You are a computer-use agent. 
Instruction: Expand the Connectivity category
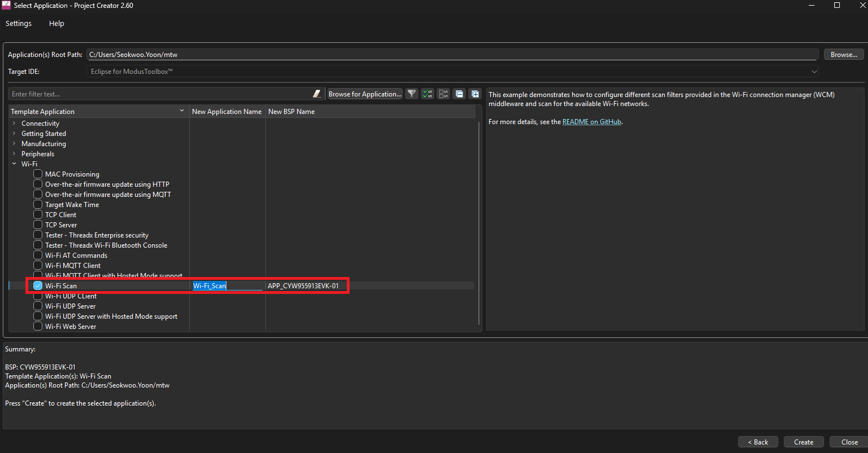coord(14,124)
